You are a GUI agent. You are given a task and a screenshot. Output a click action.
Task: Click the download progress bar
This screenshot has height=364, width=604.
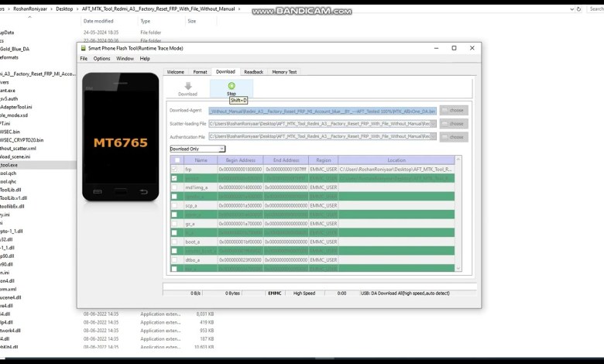pos(319,287)
